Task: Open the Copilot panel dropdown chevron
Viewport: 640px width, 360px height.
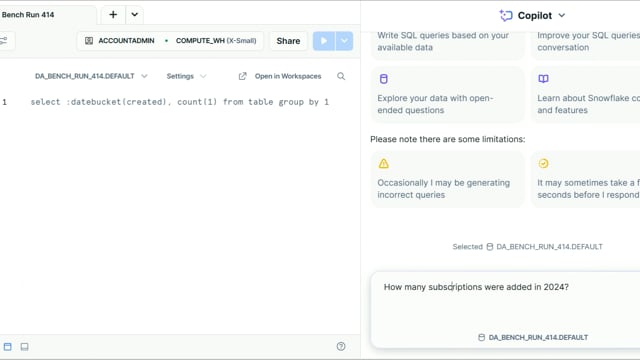Action: 562,16
